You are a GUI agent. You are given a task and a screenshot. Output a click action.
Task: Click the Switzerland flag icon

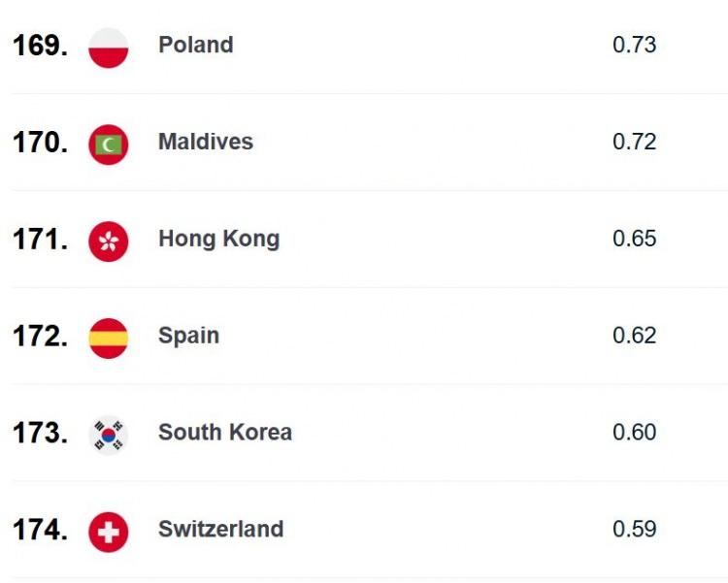pos(108,532)
